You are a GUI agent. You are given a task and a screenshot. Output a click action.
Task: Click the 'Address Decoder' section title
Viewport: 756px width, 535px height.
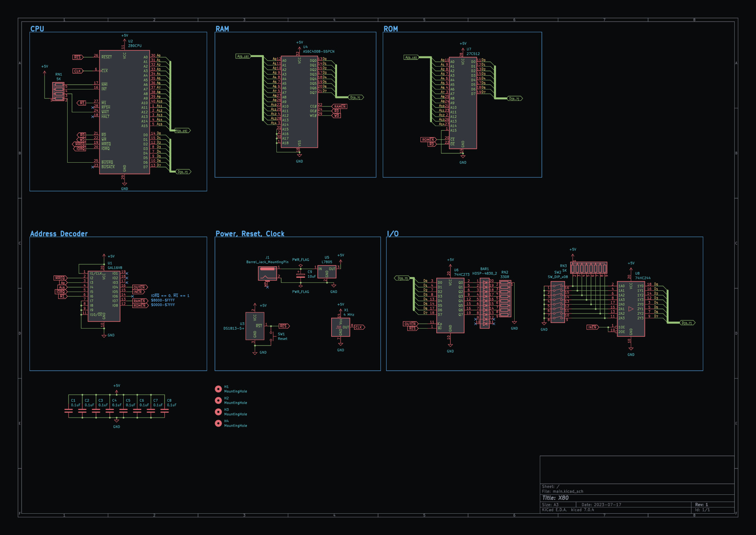tap(59, 234)
